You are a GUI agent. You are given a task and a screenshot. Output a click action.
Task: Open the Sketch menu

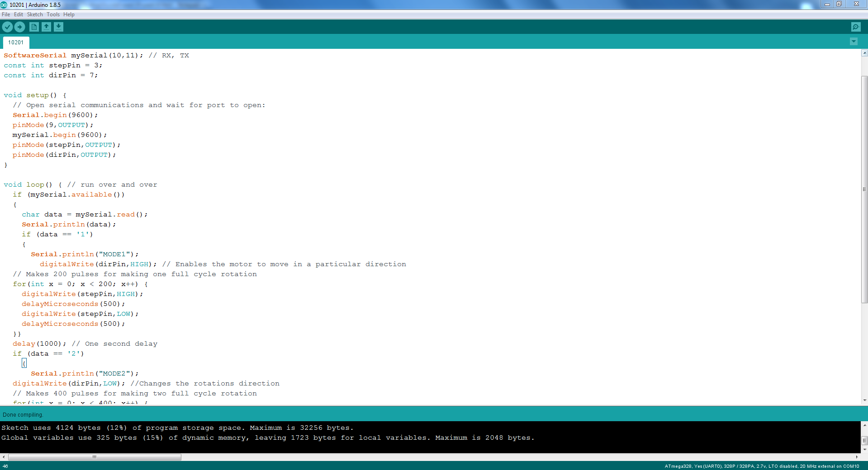pyautogui.click(x=35, y=14)
